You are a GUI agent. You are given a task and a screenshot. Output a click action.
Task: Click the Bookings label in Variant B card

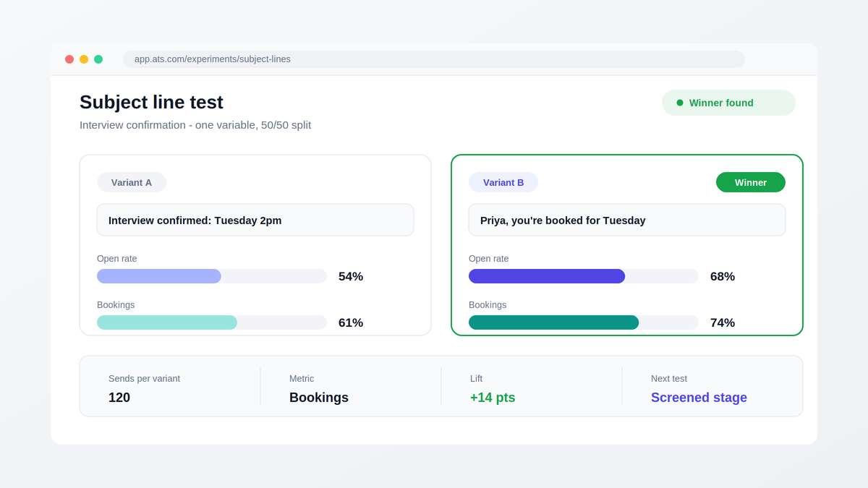coord(488,305)
